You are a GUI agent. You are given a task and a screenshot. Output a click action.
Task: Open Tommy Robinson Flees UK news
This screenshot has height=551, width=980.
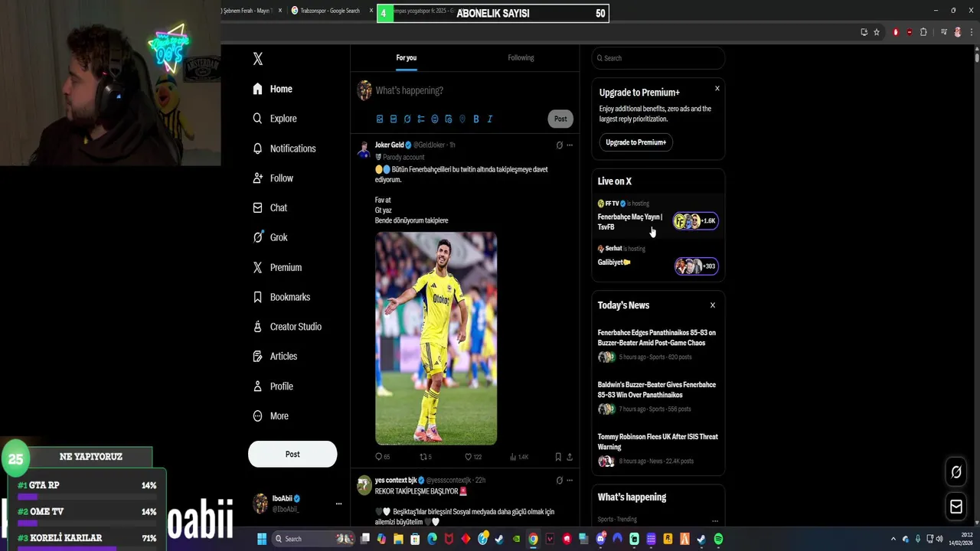coord(658,449)
